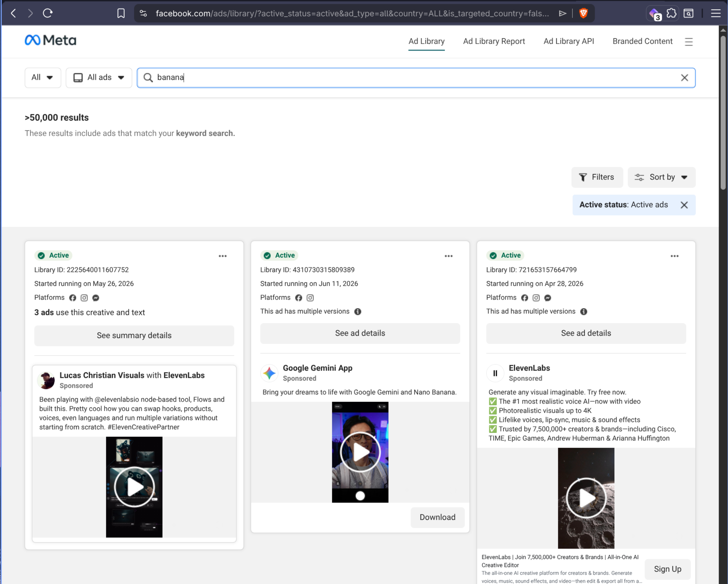Click the search magnifier icon

click(x=148, y=78)
